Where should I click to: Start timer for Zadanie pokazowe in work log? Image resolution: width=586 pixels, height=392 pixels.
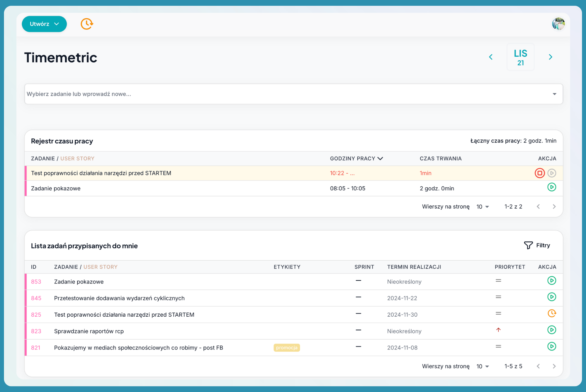pos(552,187)
